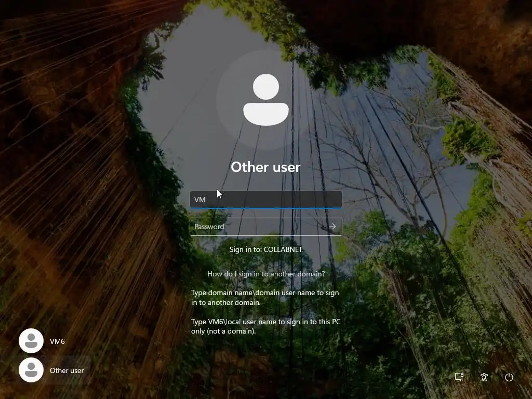Open the network connection icon
Viewport: 532px width, 399px height.
pyautogui.click(x=459, y=377)
